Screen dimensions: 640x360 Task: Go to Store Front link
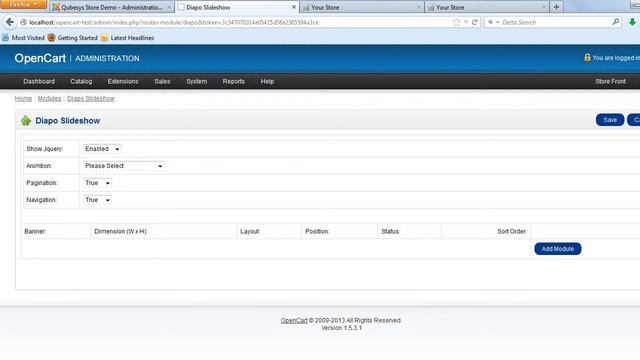[x=610, y=81]
